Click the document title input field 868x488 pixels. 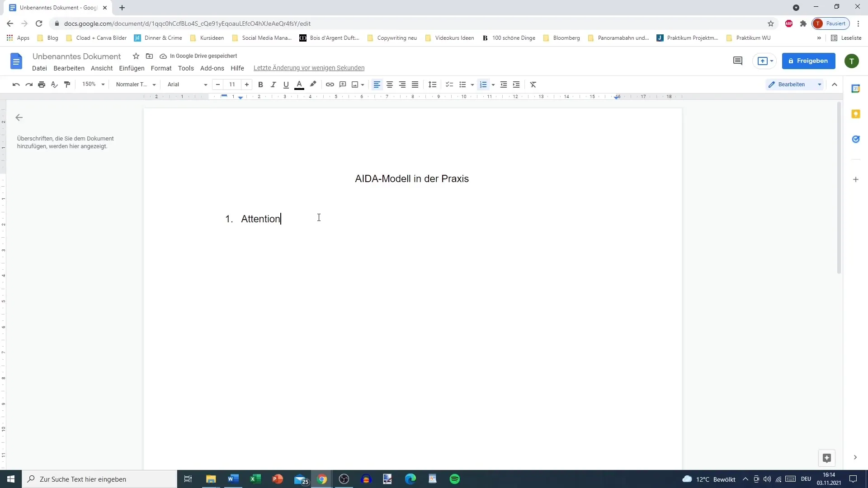[x=76, y=56]
